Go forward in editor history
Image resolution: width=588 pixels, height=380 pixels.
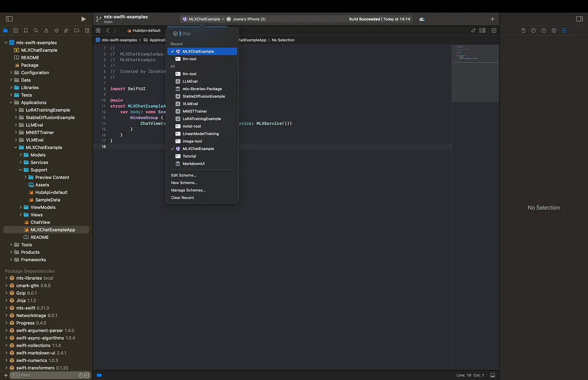click(x=115, y=31)
